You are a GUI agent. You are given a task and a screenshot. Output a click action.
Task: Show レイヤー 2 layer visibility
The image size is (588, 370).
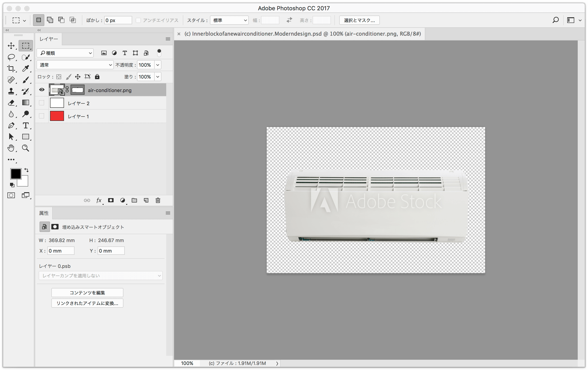point(42,103)
